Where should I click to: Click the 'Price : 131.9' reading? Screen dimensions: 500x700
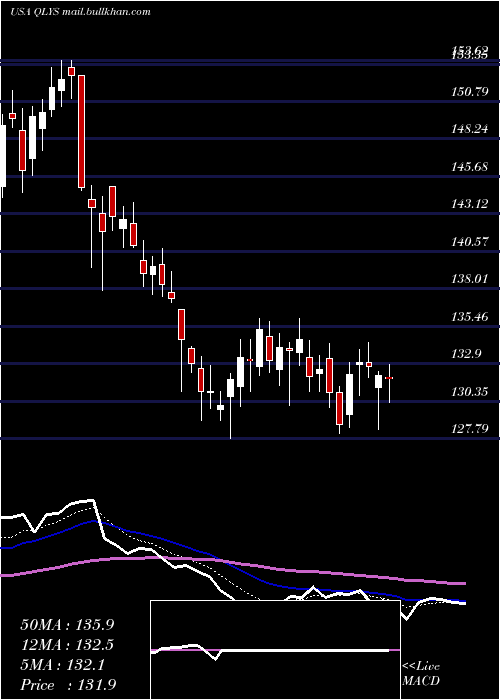click(x=68, y=685)
